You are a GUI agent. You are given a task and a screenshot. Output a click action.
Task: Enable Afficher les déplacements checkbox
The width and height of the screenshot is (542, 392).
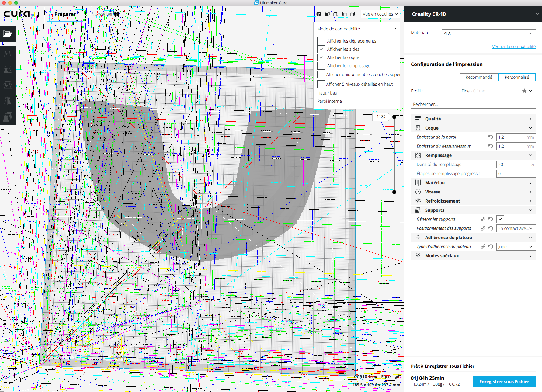[321, 41]
